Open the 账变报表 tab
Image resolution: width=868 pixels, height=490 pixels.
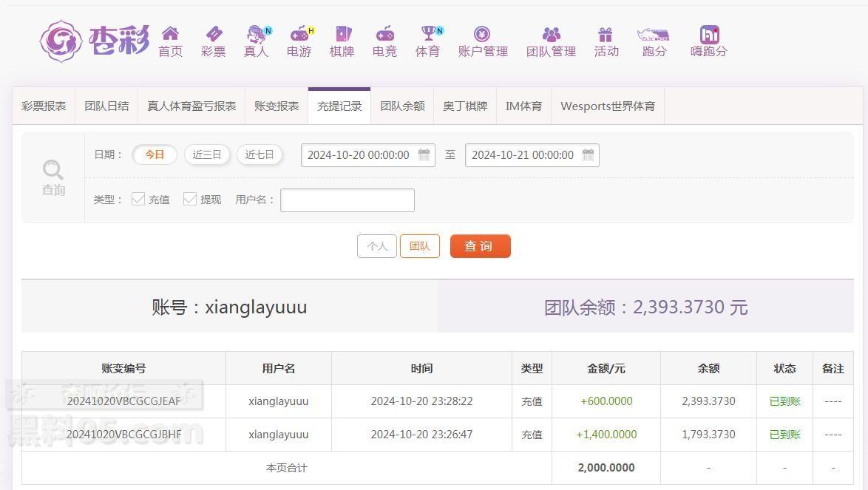tap(277, 106)
